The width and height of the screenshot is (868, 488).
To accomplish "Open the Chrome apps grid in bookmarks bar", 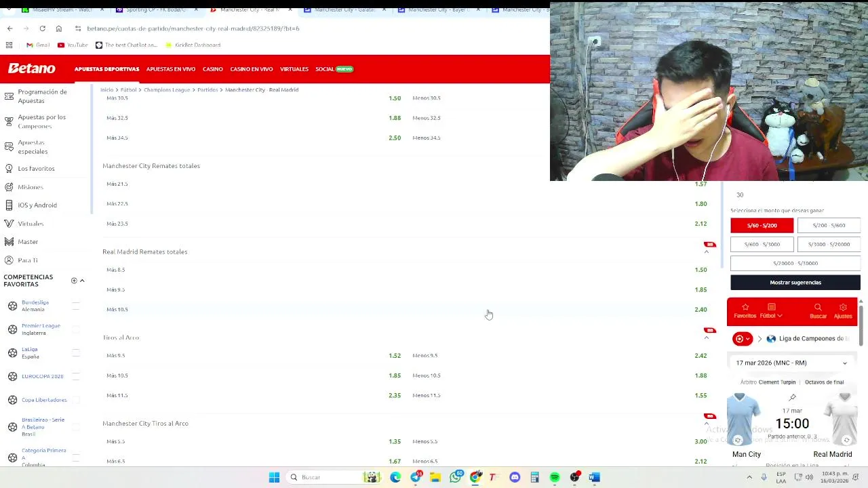I will (x=9, y=45).
